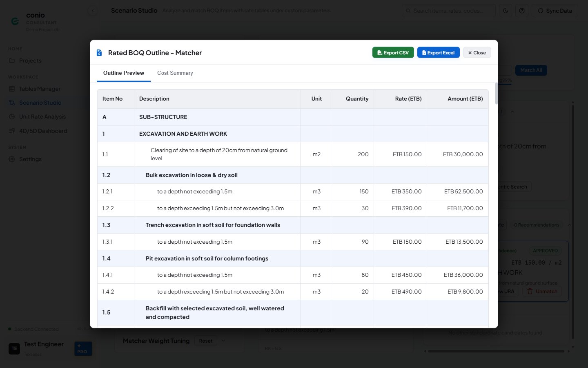The width and height of the screenshot is (588, 368).
Task: Click the Match All button
Action: (531, 70)
